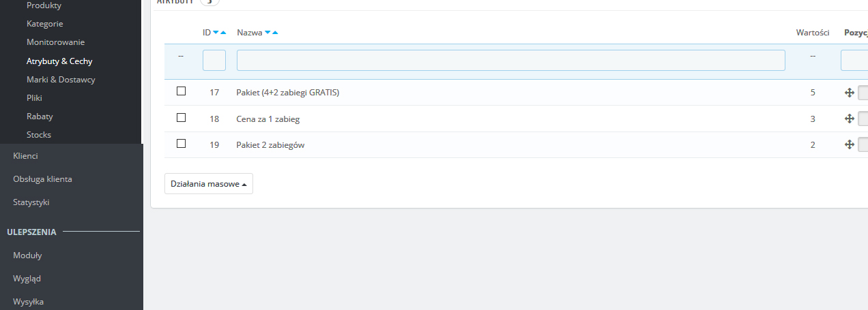
Task: Open the Działania masowe dropdown
Action: 209,184
